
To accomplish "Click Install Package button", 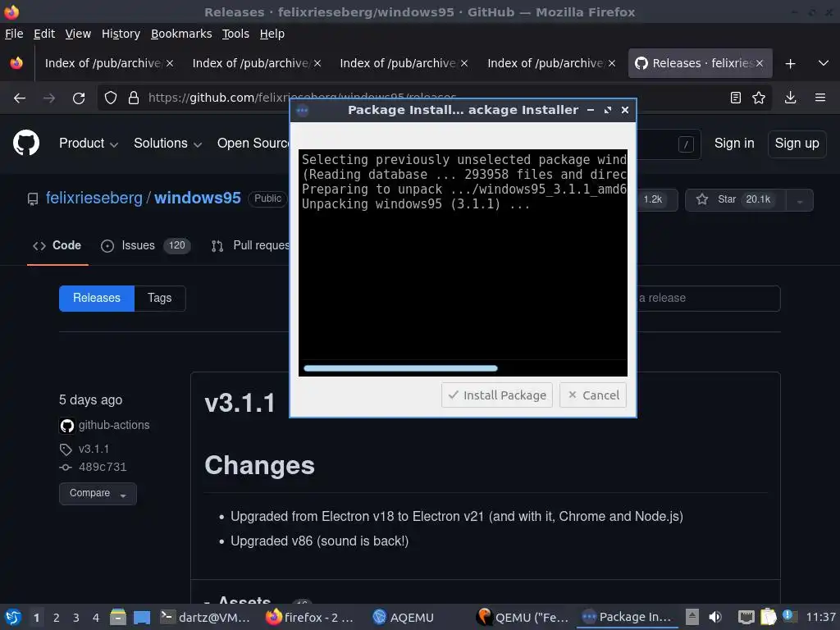I will (496, 395).
